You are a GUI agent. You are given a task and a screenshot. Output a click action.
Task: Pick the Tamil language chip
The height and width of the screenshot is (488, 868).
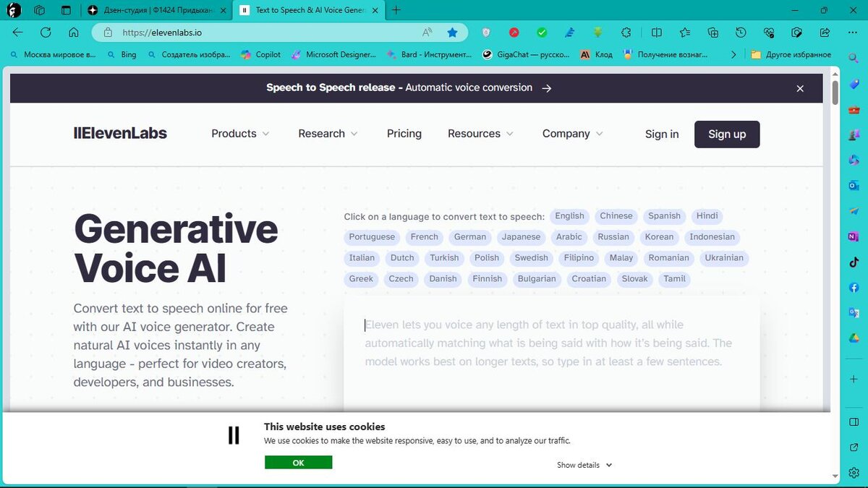click(674, 278)
